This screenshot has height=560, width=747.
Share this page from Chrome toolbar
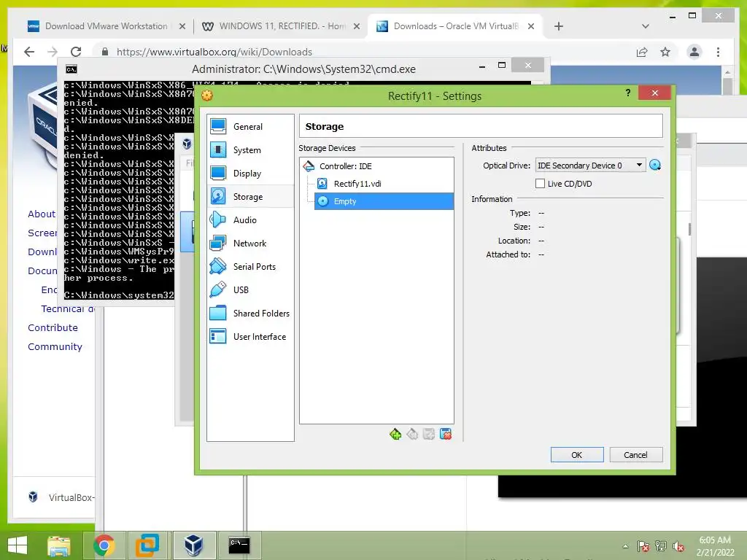tap(642, 52)
